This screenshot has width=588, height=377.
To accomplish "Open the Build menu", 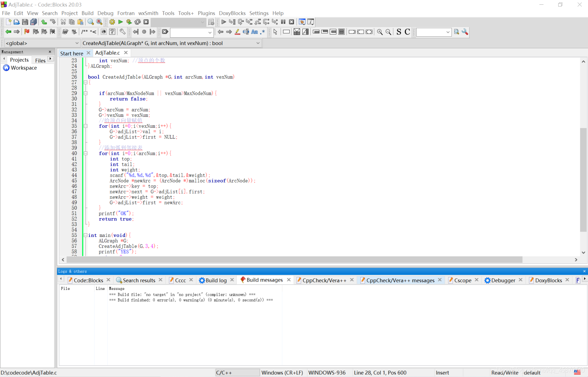I will pos(87,13).
